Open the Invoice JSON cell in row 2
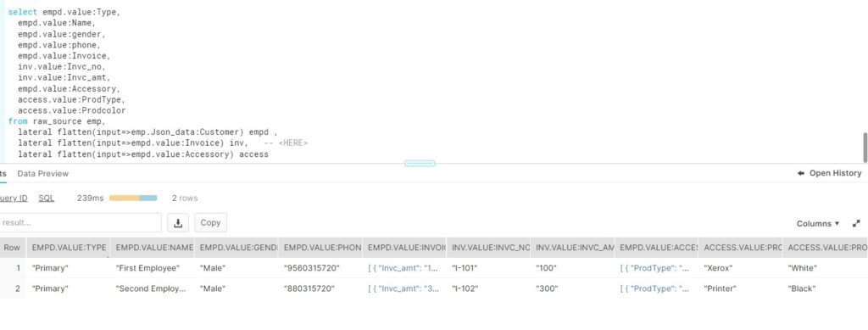868x330 pixels. [404, 288]
